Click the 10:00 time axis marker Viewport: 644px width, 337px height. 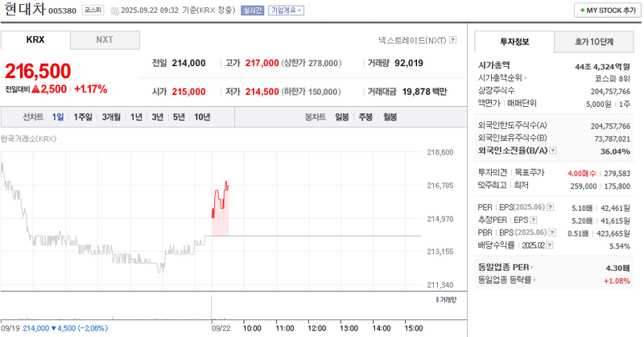click(x=252, y=328)
